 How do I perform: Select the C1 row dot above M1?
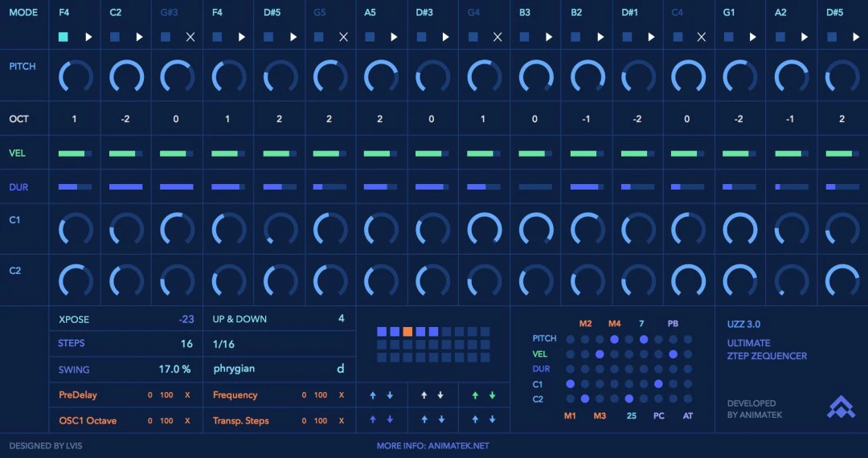(x=570, y=384)
